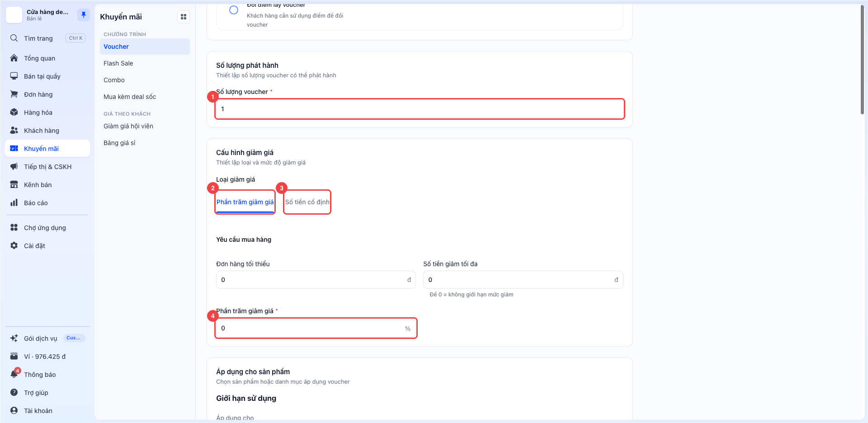This screenshot has width=868, height=423.
Task: Click the Chợ ứng dụng apps icon
Action: click(14, 227)
